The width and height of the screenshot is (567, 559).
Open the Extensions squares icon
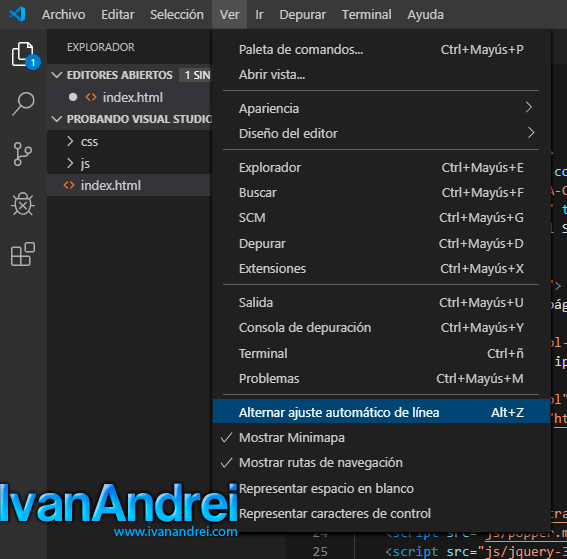[x=23, y=254]
